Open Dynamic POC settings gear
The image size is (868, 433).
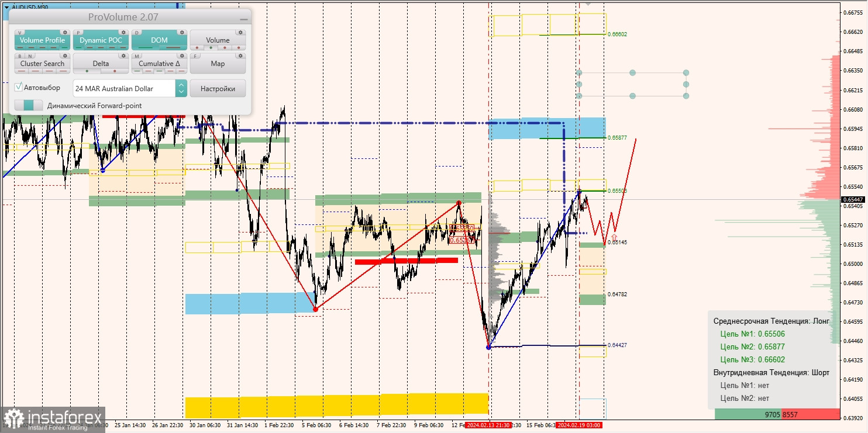pyautogui.click(x=123, y=33)
